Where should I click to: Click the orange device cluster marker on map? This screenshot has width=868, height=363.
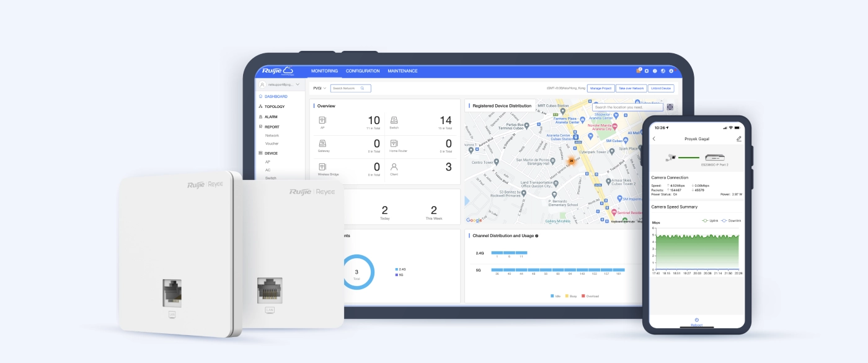572,160
